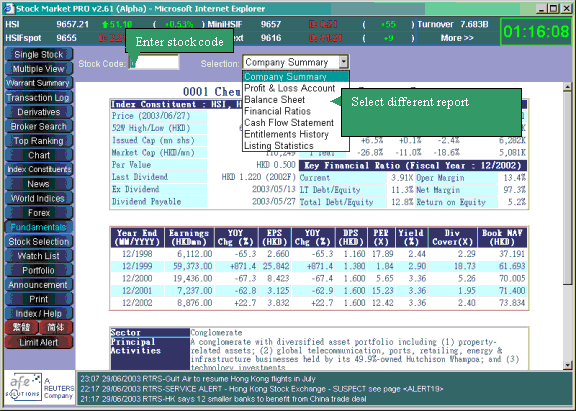The width and height of the screenshot is (576, 411).
Task: Open the Forex page
Action: click(39, 213)
